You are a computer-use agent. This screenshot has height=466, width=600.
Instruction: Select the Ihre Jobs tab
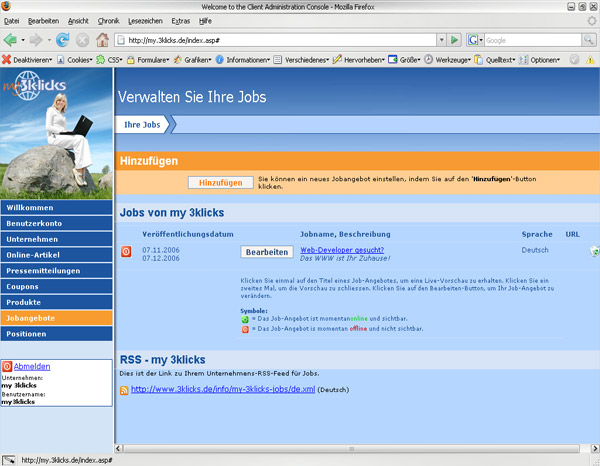click(x=142, y=124)
